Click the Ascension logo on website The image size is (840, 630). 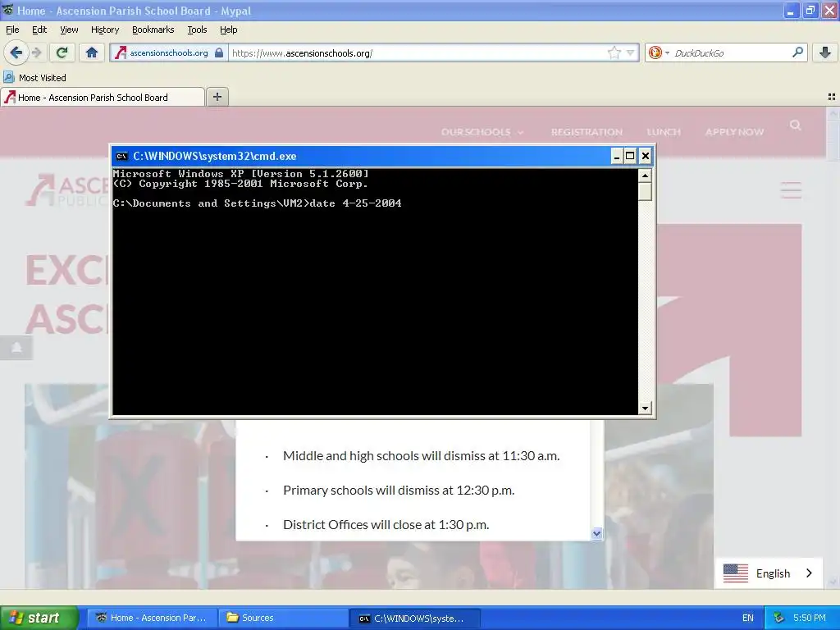point(67,189)
